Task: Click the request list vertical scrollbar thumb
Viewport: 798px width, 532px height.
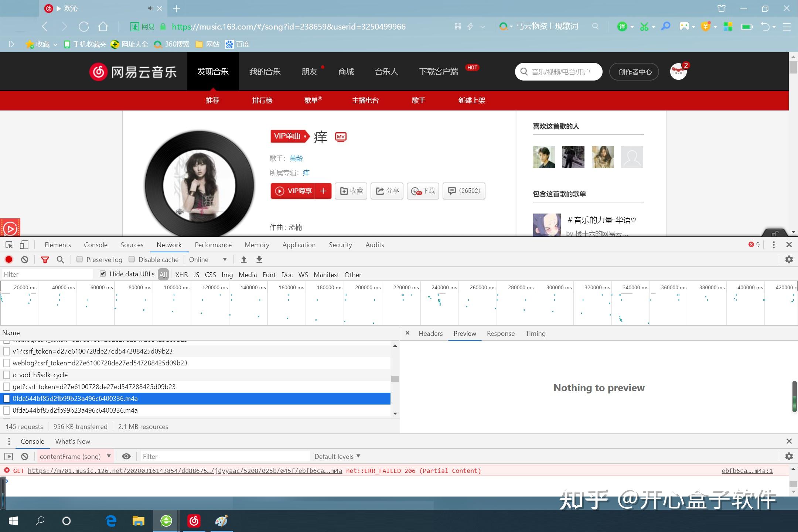Action: point(395,379)
